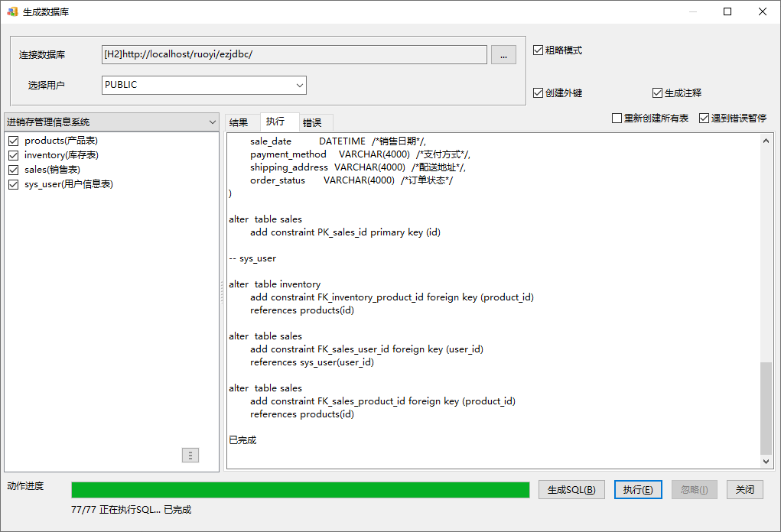
Task: Click the connection database URL field
Action: (294, 55)
